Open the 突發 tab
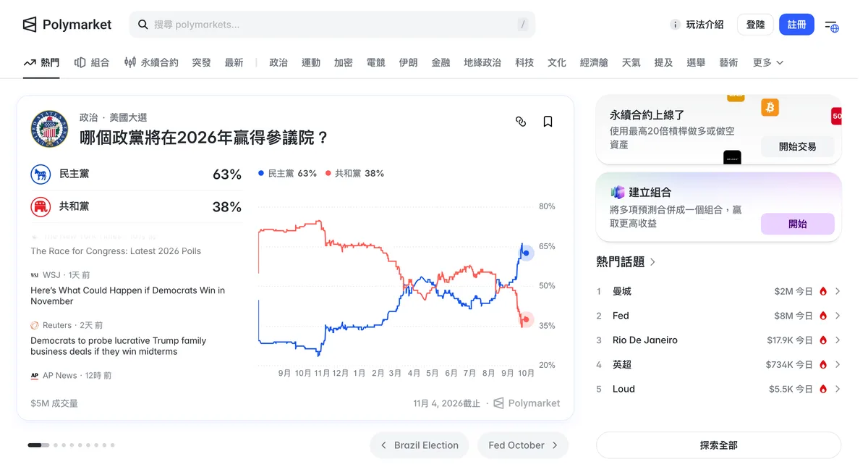 tap(202, 63)
